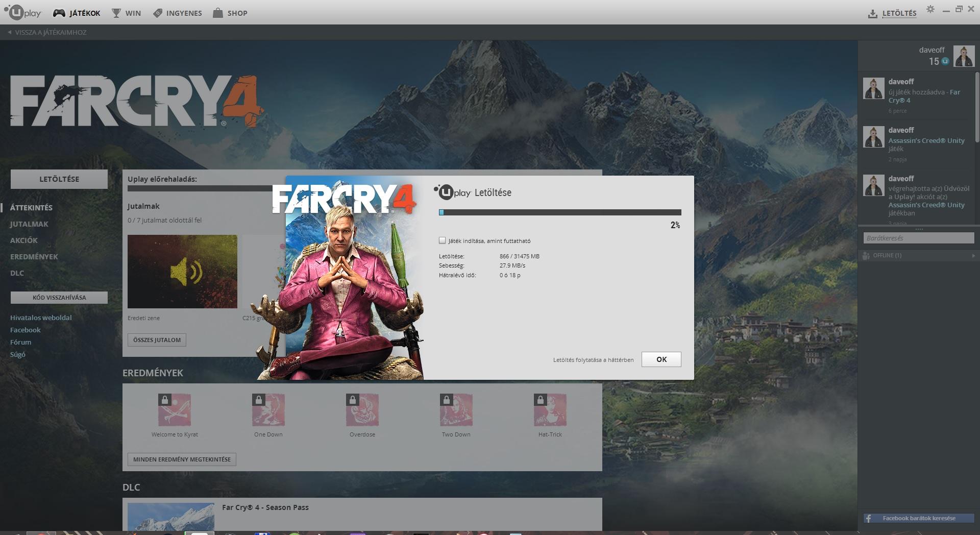Open the Facebook link in sidebar

25,330
